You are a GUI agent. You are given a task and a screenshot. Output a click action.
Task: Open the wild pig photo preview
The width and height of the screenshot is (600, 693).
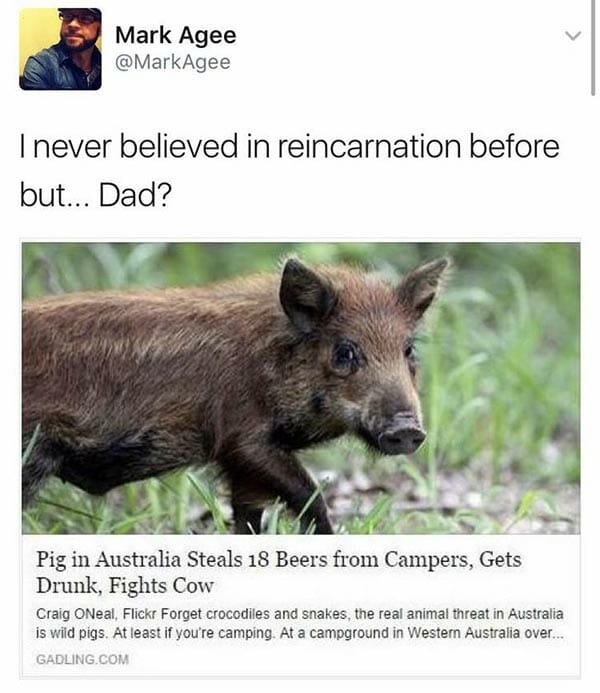[301, 388]
